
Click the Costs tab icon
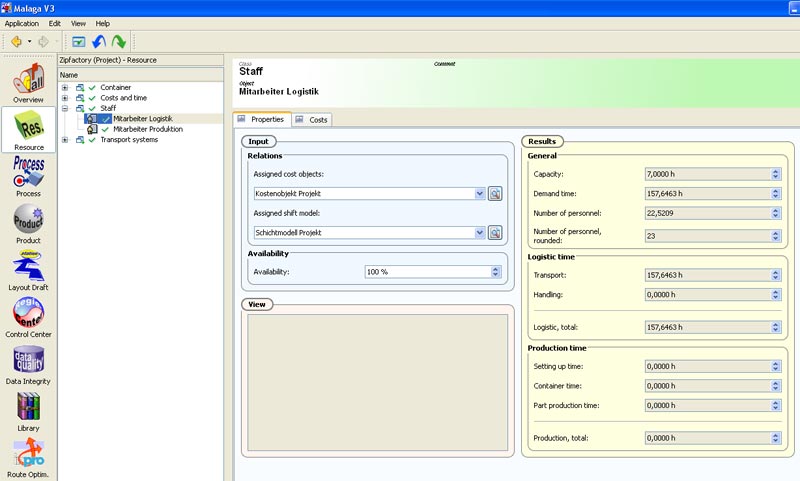tap(299, 119)
